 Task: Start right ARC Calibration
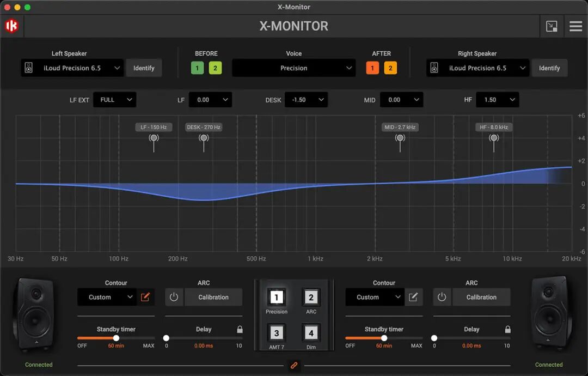click(x=481, y=297)
